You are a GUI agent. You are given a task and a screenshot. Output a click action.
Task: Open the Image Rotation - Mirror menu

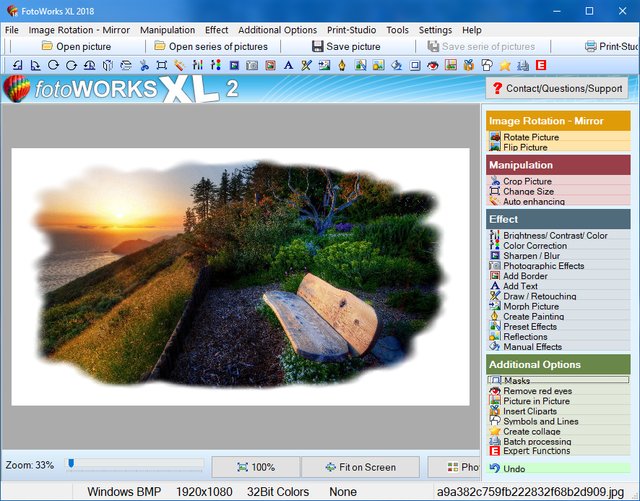79,30
